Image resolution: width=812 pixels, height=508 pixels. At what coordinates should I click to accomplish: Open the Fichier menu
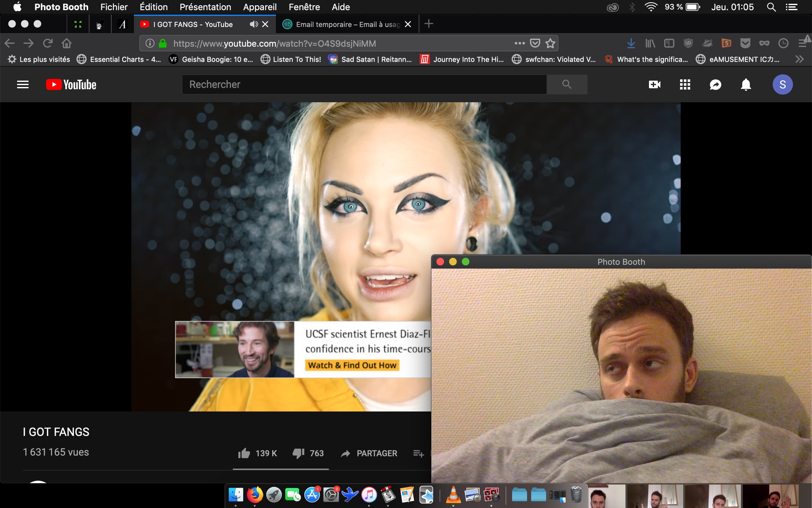pos(114,7)
